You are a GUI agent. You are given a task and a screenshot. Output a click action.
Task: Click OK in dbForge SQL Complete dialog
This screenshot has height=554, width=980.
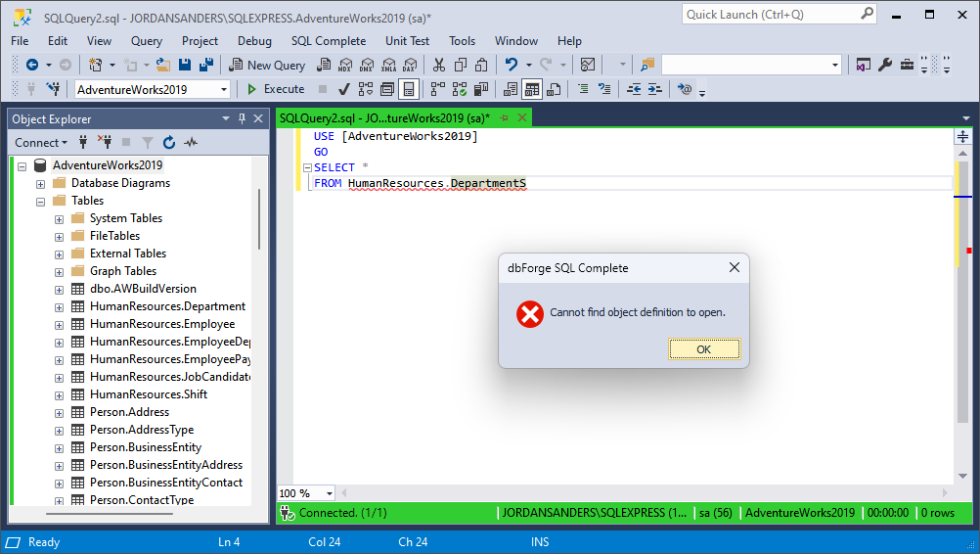pos(704,348)
